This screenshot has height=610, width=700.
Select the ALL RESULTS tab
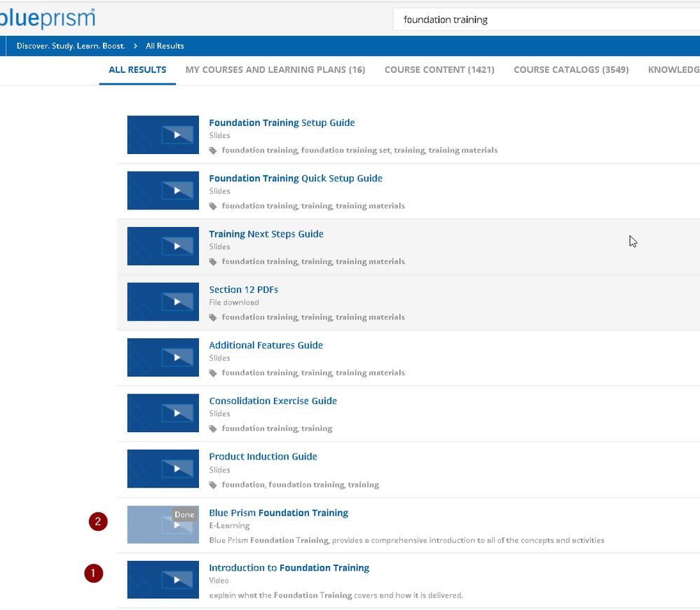(x=137, y=69)
